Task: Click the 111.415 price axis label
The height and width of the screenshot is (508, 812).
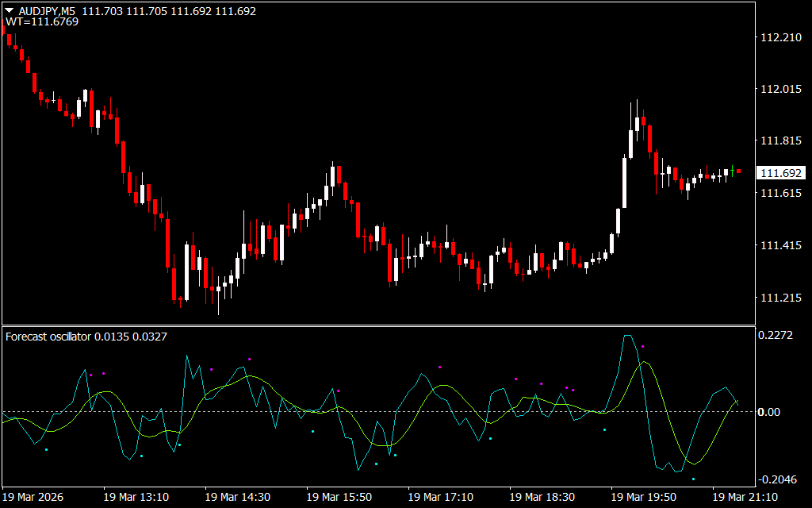Action: click(780, 246)
